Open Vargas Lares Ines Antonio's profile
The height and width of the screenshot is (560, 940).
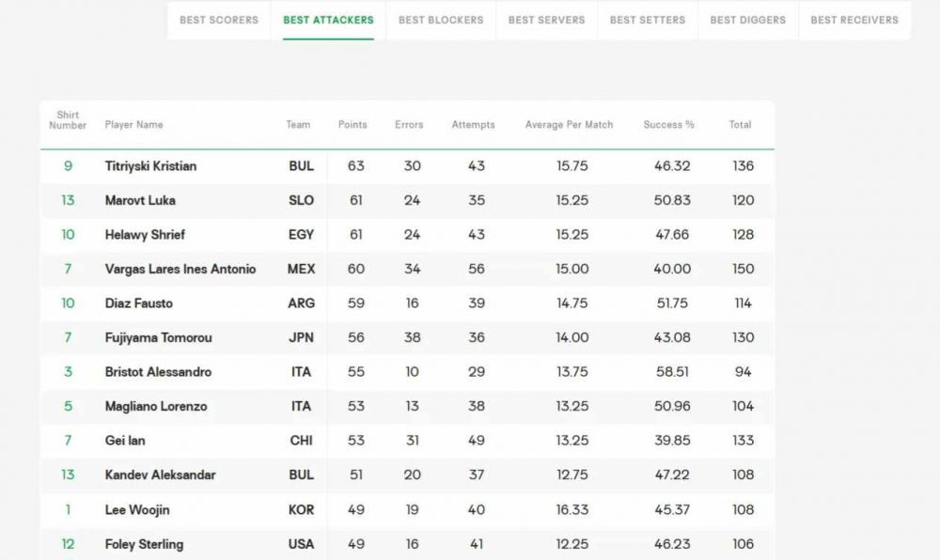coord(180,269)
